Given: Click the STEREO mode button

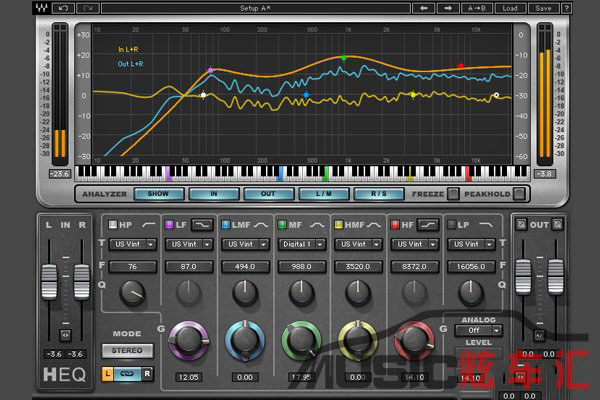Looking at the screenshot, I should [x=127, y=351].
